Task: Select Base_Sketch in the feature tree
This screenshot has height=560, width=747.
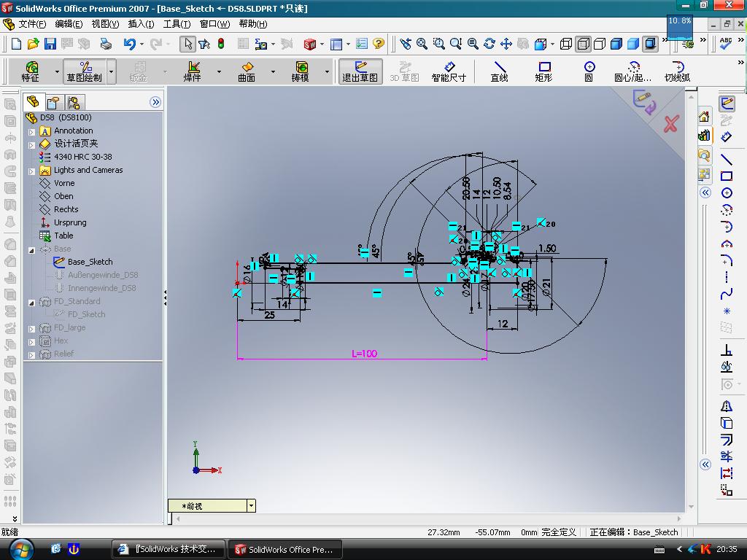Action: pos(90,262)
